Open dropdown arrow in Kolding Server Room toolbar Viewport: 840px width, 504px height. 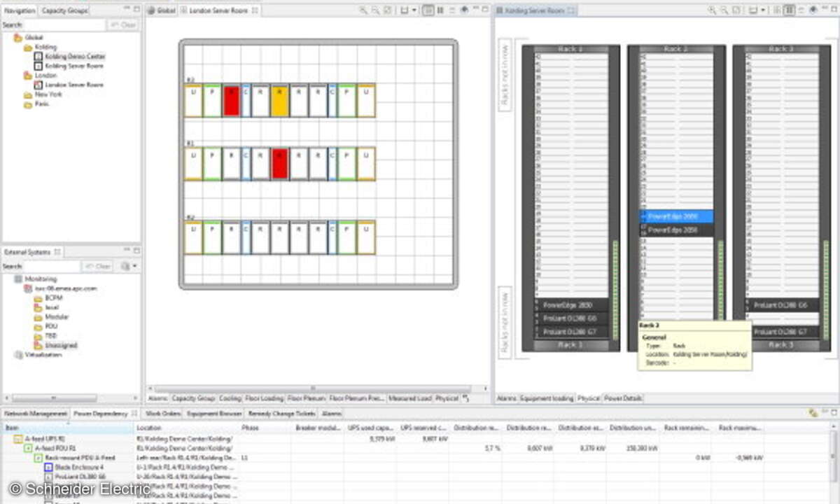764,10
